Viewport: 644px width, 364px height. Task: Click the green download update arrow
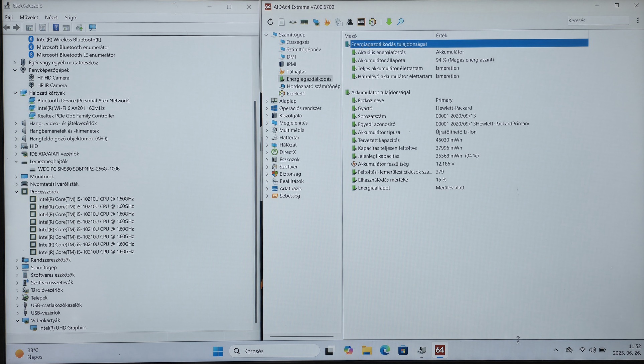tap(389, 22)
